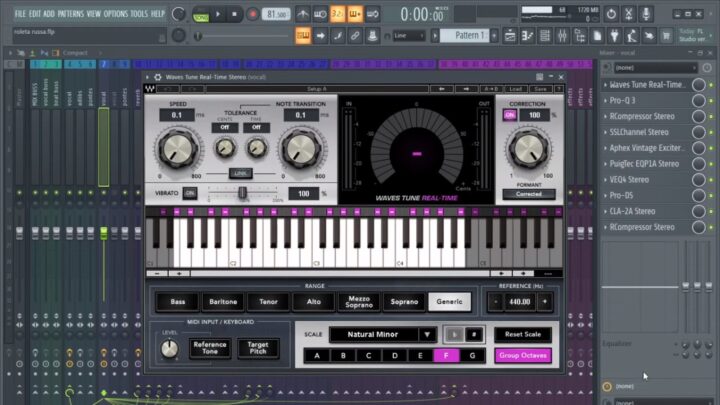The image size is (720, 405).
Task: Toggle the Correction ON switch
Action: [x=510, y=115]
